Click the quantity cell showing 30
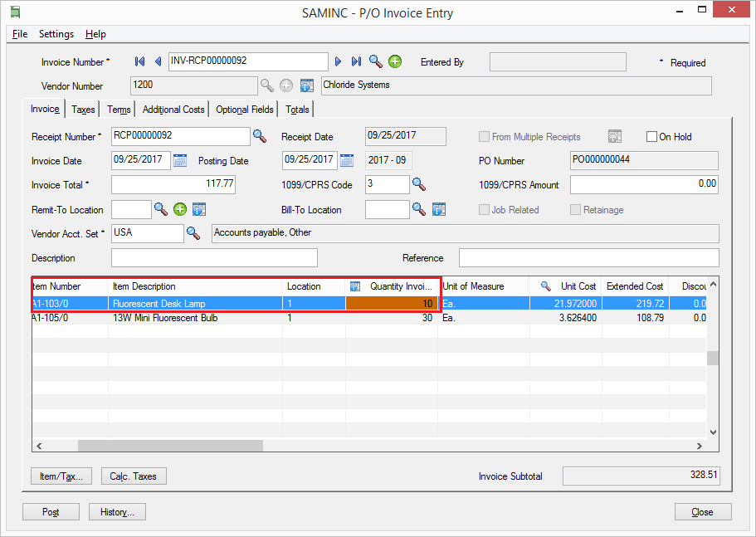 392,318
